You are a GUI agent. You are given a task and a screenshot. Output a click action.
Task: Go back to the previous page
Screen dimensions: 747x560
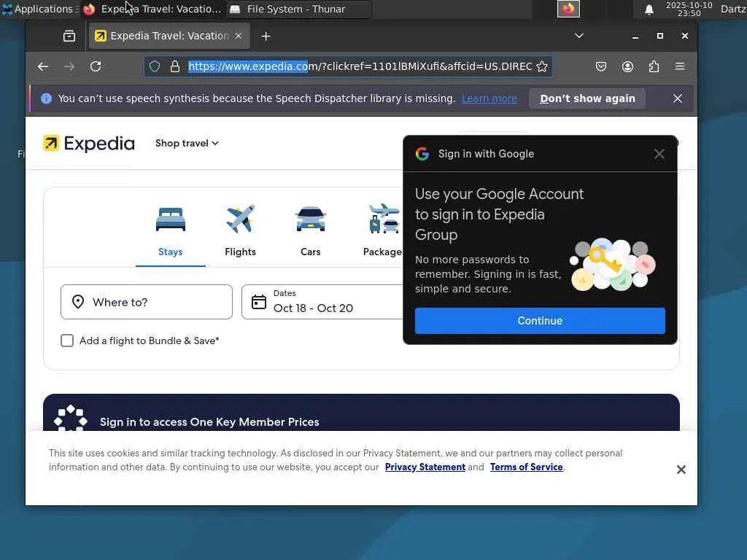[x=43, y=66]
